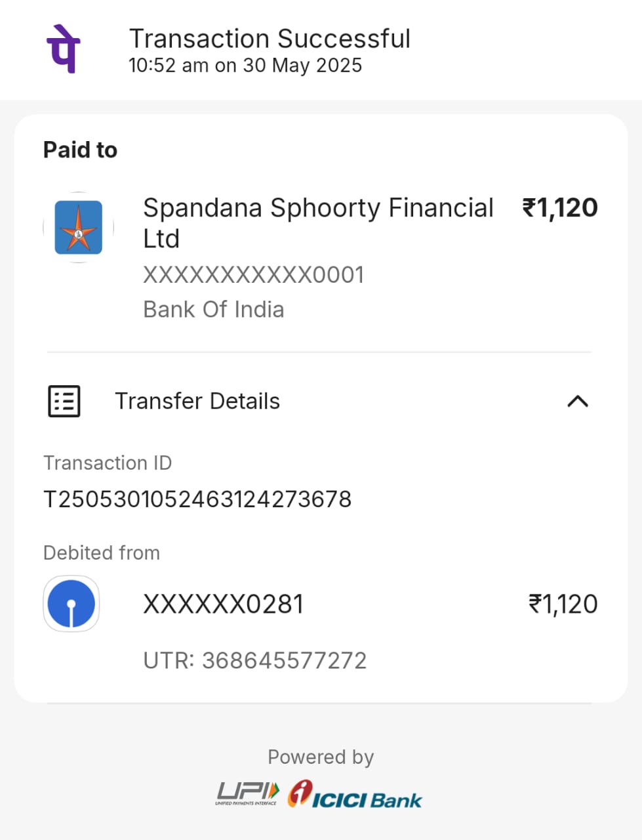
Task: Collapse the Transfer Details section chevron
Action: pos(577,401)
